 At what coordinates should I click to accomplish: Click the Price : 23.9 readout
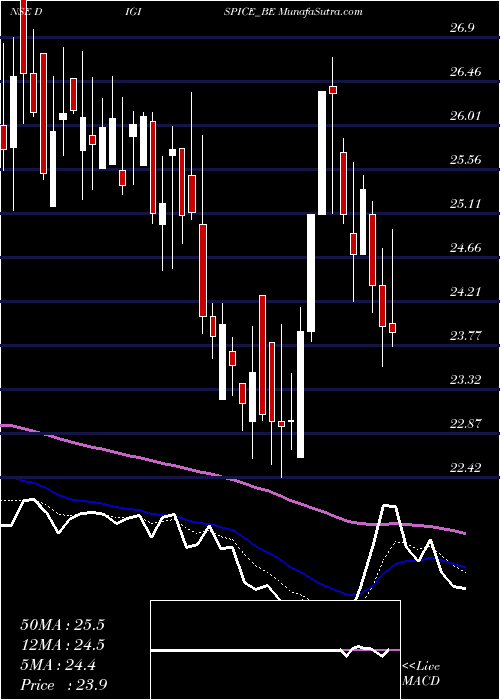point(63,685)
